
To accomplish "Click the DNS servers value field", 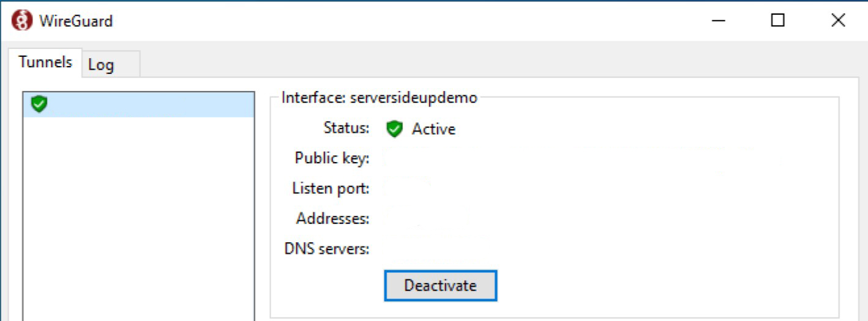I will 428,249.
